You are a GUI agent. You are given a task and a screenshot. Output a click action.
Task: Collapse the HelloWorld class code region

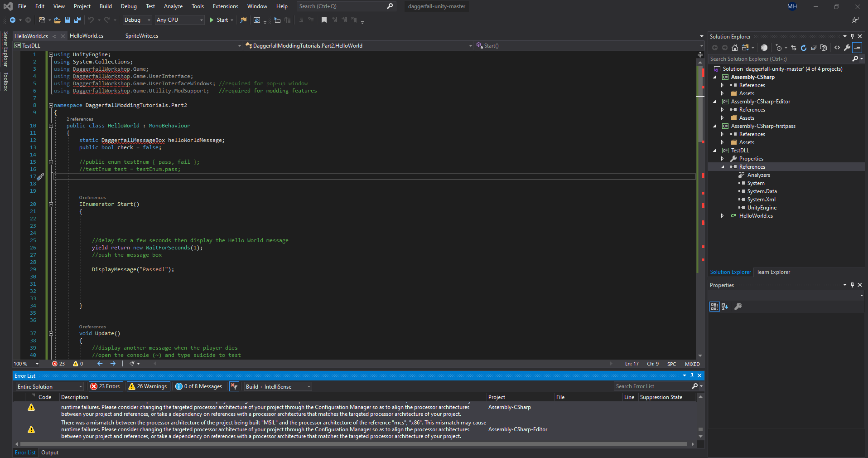[x=51, y=126]
